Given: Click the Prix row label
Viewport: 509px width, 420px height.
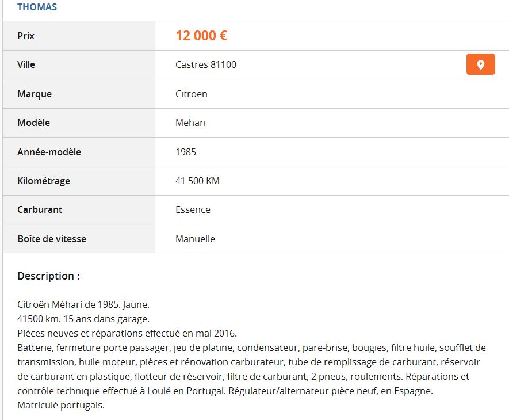Looking at the screenshot, I should [x=26, y=36].
